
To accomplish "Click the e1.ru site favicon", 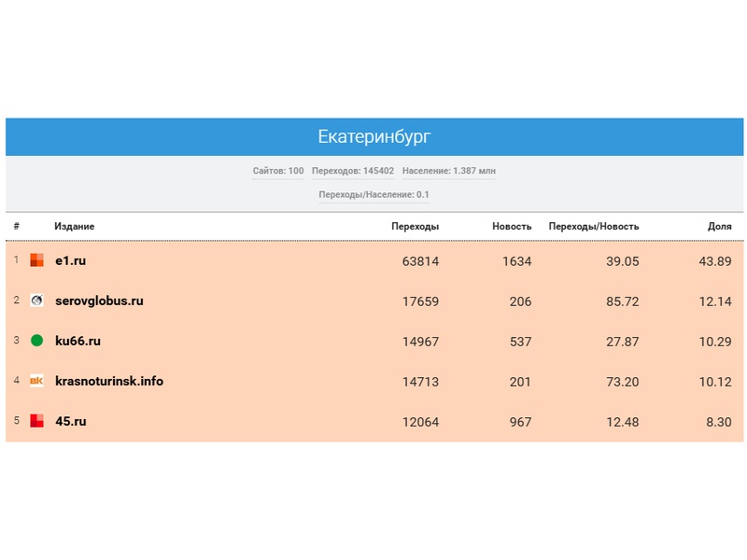I will (37, 260).
